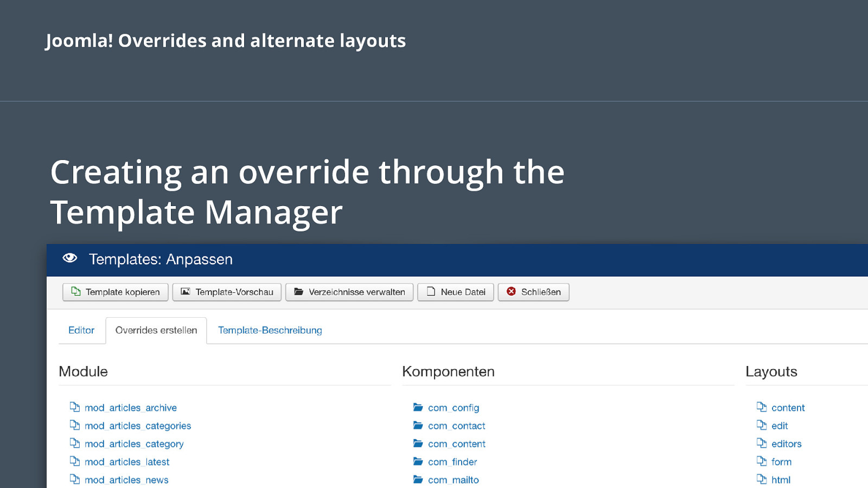
Task: Click folder icon beside com_contact
Action: [x=418, y=425]
